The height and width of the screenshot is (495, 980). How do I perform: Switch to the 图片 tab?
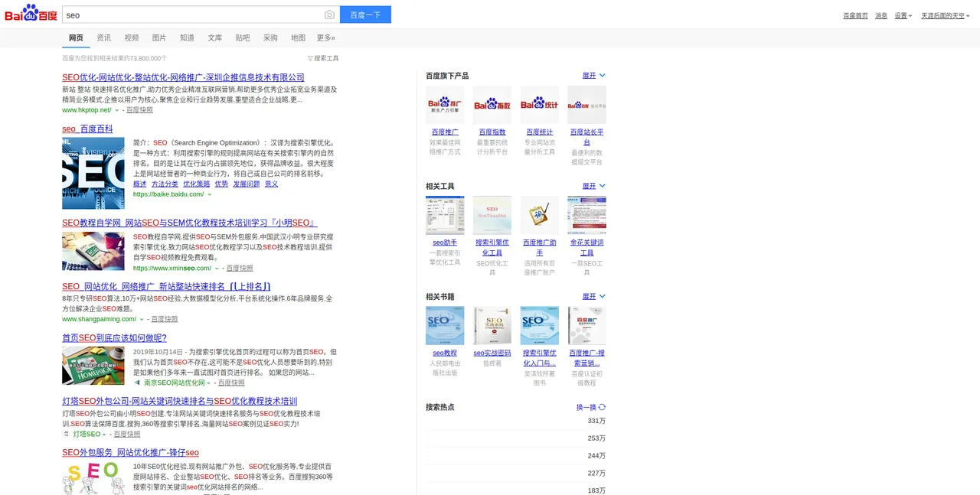[159, 37]
